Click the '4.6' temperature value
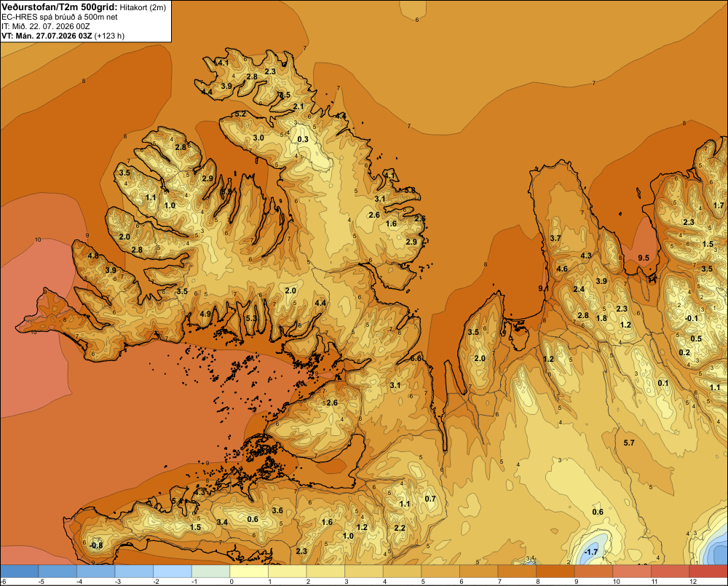The height and width of the screenshot is (586, 728). pos(562,269)
